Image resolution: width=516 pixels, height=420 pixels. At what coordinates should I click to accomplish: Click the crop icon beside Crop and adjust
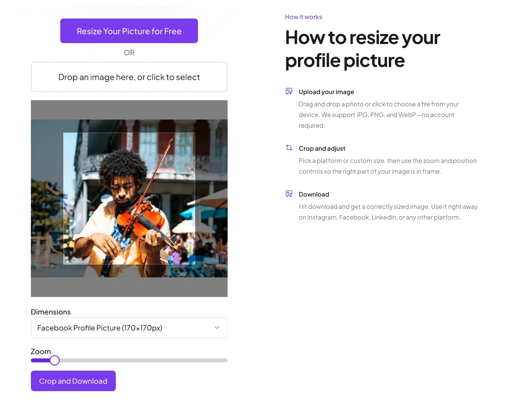coord(289,148)
